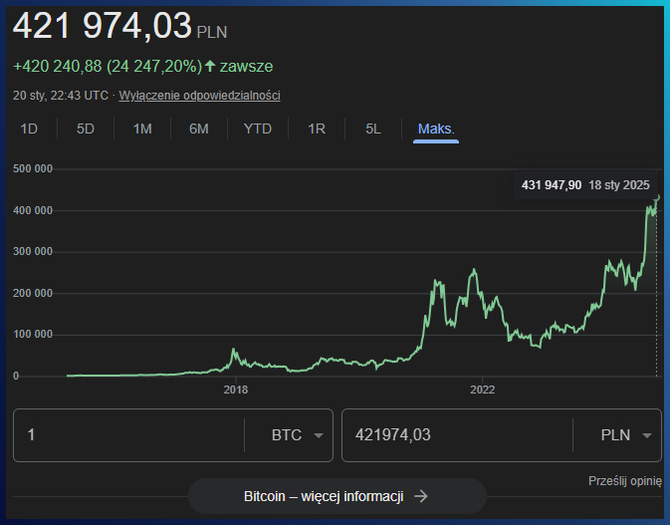Click the 20 sty, 22:43 UTC timestamp
The image size is (670, 525).
[x=60, y=95]
